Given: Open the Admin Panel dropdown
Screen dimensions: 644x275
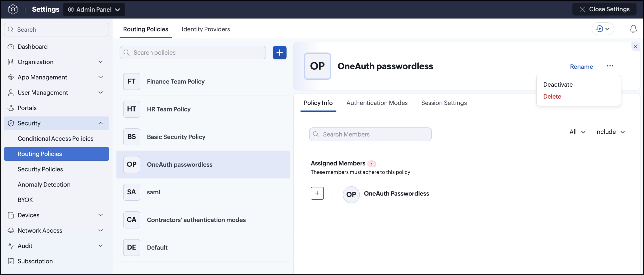Looking at the screenshot, I should point(94,9).
